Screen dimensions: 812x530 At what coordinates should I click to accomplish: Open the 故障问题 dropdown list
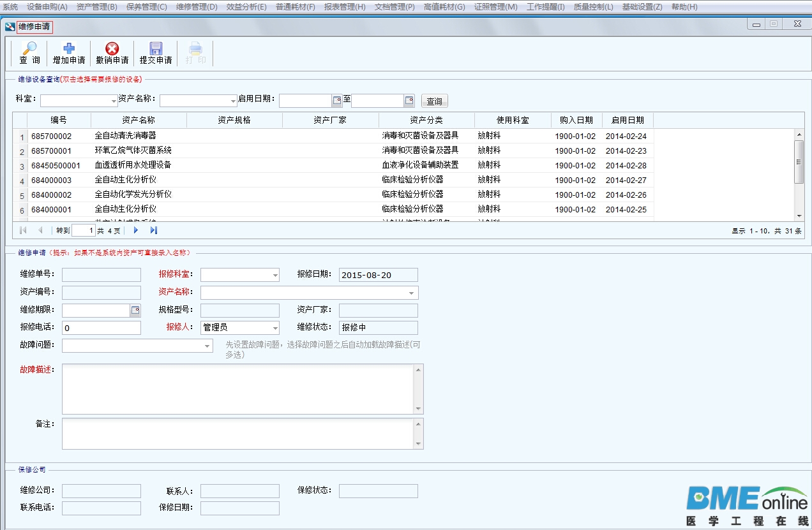click(x=207, y=346)
